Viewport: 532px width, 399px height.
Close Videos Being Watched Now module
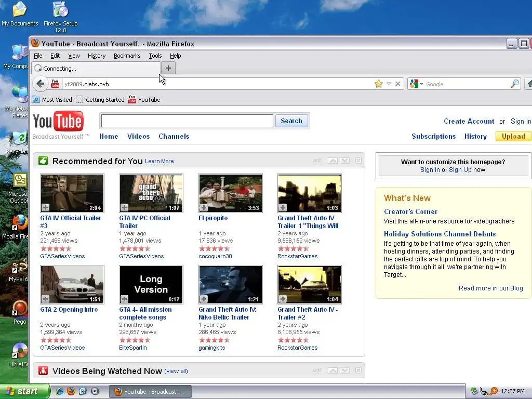358,370
